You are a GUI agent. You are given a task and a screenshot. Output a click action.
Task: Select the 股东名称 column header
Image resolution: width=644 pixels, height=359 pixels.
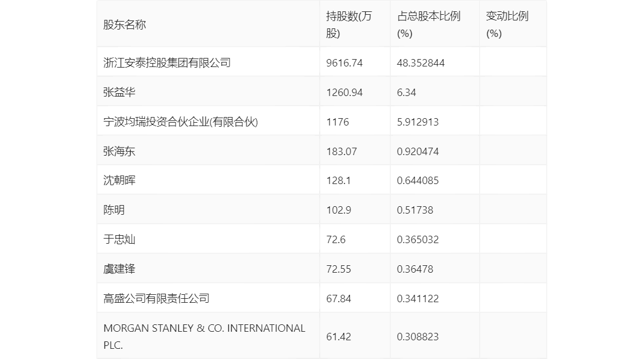(124, 24)
